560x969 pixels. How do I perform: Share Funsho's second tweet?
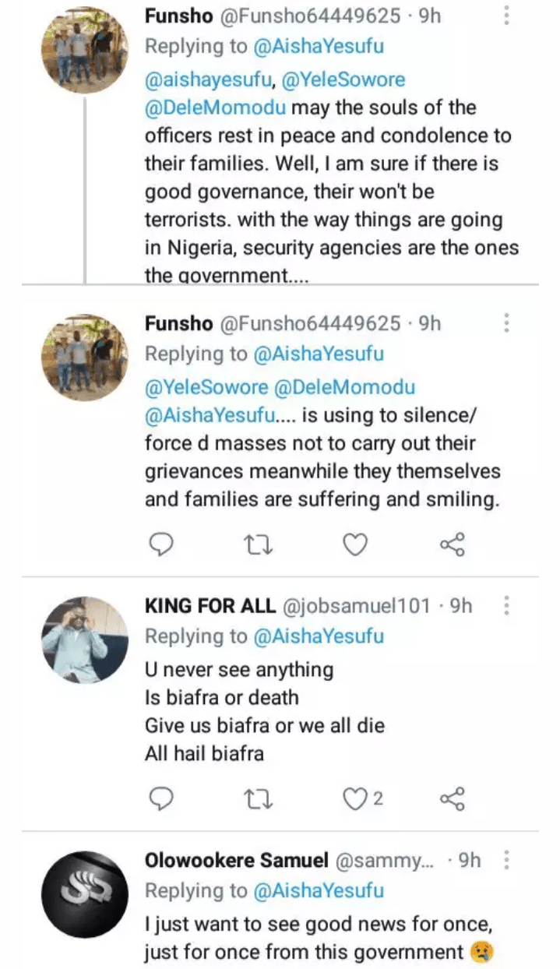click(453, 544)
